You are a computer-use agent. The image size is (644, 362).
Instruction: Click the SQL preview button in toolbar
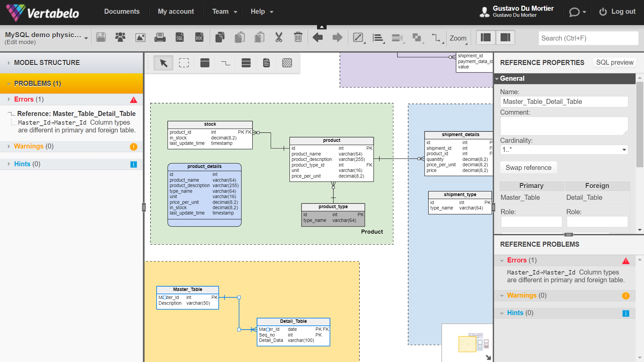point(615,62)
